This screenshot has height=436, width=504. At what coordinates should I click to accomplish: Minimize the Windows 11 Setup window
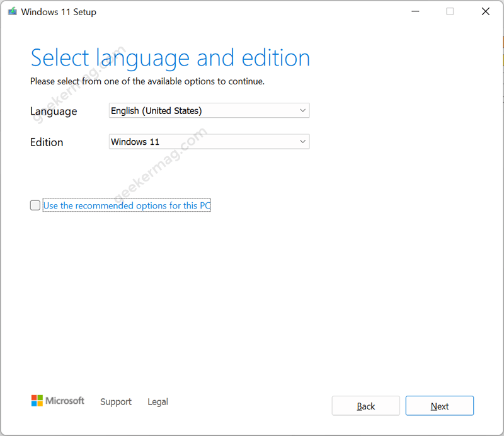coord(415,11)
